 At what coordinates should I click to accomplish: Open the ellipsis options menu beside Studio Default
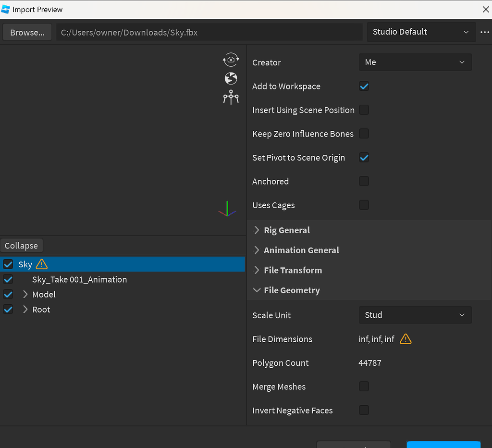pyautogui.click(x=484, y=32)
